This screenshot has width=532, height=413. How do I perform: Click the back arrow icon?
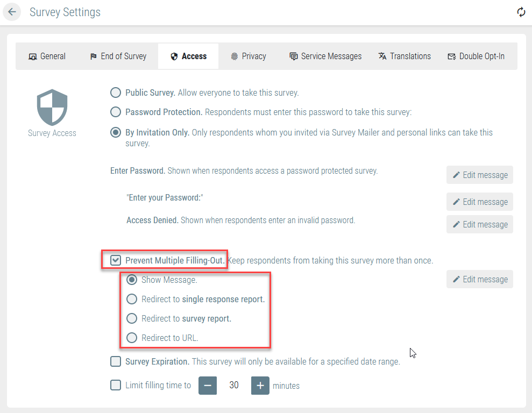click(x=12, y=12)
